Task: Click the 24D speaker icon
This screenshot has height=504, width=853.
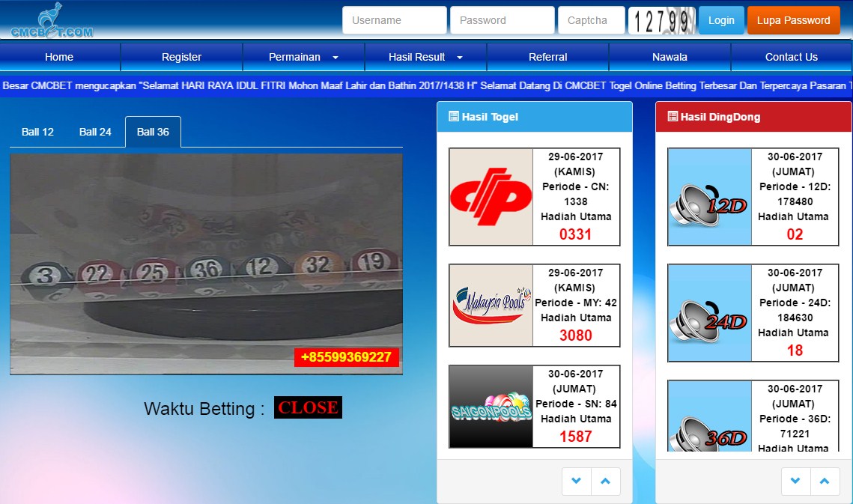Action: pos(709,313)
